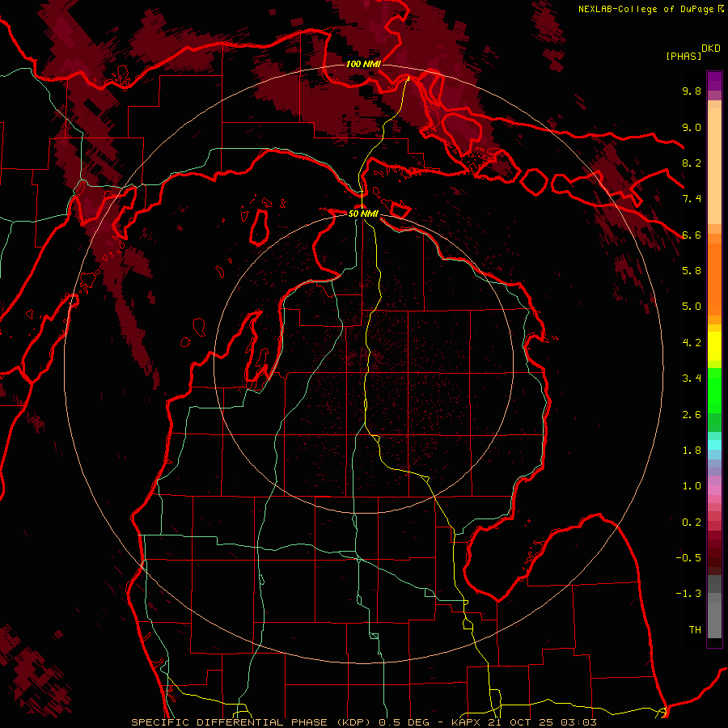This screenshot has width=728, height=728.
Task: Click the 50 NMI range ring label
Action: (x=363, y=214)
